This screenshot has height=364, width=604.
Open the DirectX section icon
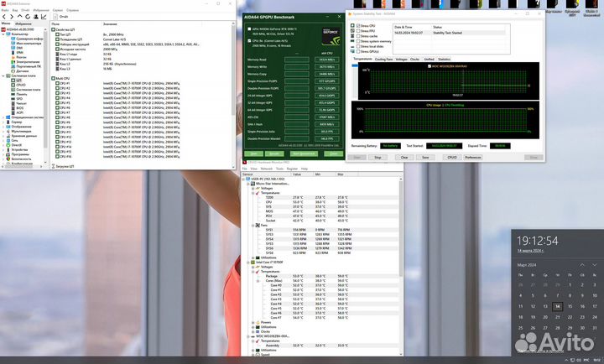(x=8, y=145)
